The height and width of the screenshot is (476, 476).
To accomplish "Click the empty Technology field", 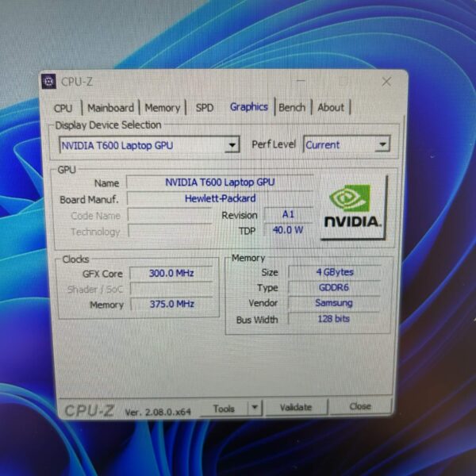I will point(170,231).
